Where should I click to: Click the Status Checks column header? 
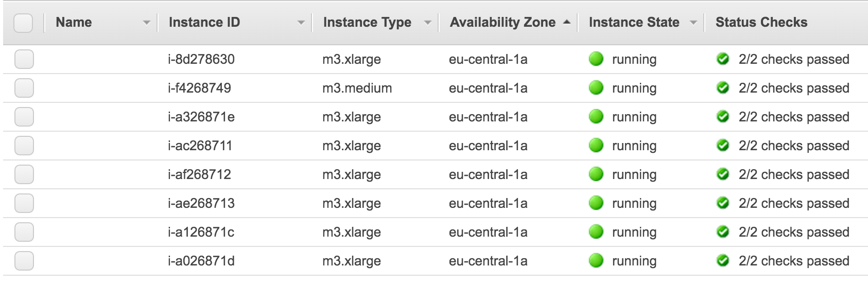point(761,23)
